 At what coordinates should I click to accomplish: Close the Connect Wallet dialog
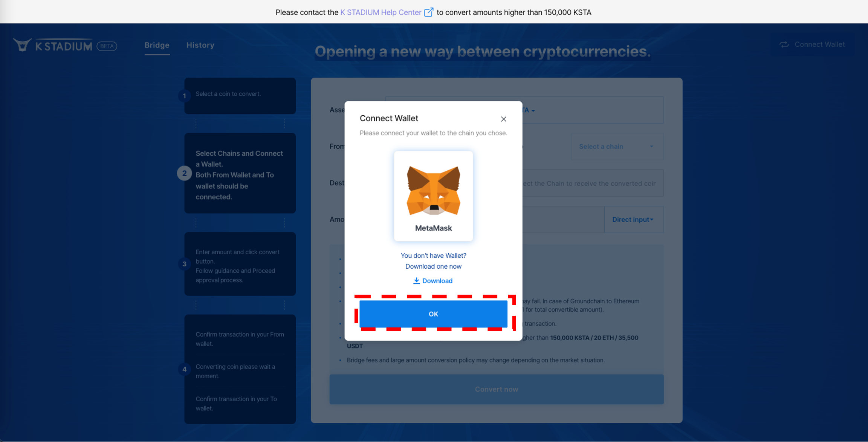503,119
